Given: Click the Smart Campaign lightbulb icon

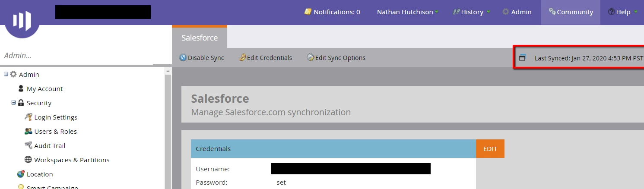Looking at the screenshot, I should (21, 187).
